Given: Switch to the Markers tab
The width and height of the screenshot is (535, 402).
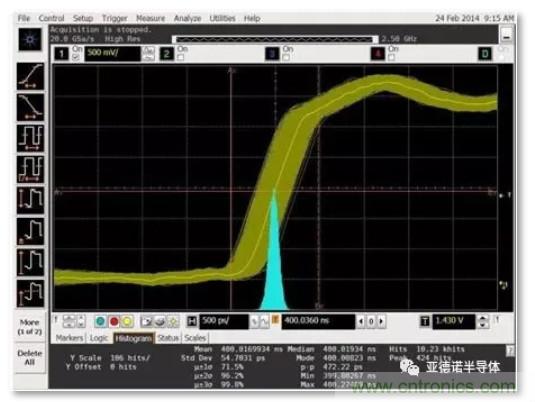Looking at the screenshot, I should (69, 338).
